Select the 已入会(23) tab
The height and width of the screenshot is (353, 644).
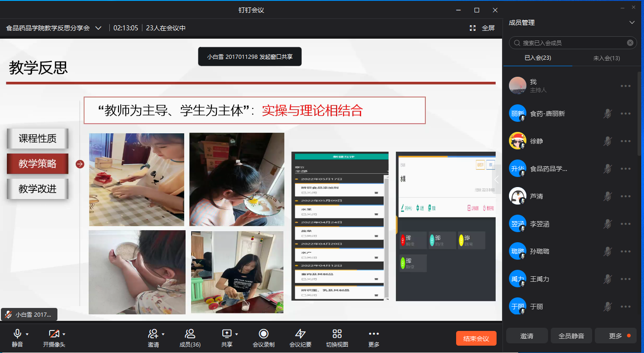[537, 58]
